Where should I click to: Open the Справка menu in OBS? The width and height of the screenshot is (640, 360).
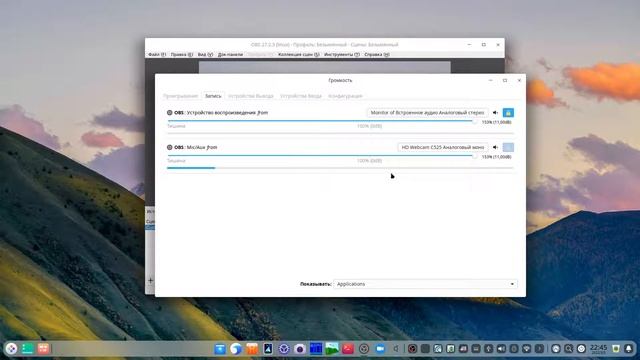377,54
